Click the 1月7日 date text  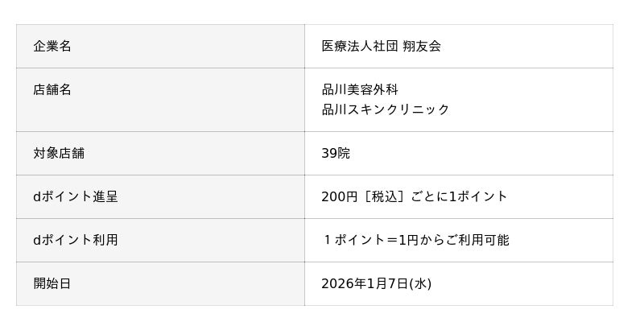pyautogui.click(x=386, y=283)
